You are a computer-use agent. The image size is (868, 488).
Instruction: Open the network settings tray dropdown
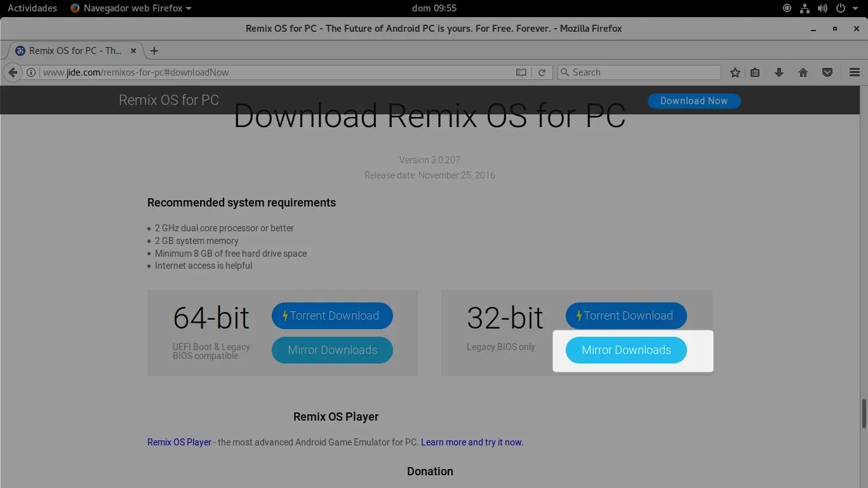pos(804,8)
